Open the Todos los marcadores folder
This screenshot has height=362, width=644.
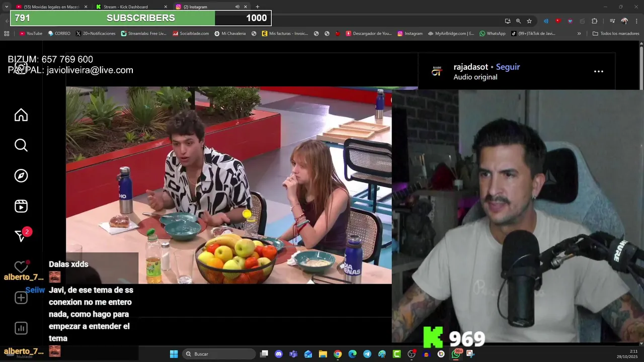pyautogui.click(x=616, y=34)
